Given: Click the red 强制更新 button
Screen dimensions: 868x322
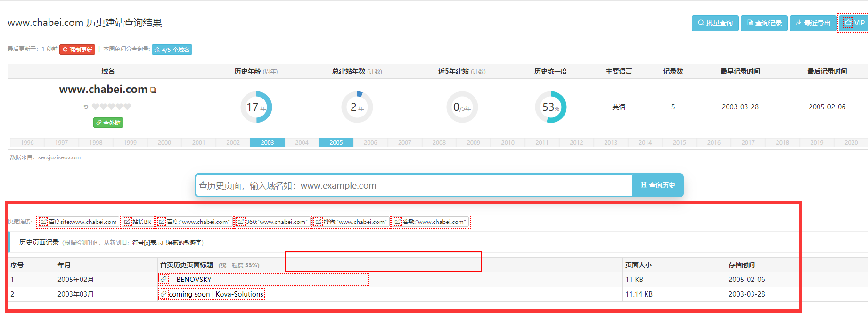Looking at the screenshot, I should (77, 50).
